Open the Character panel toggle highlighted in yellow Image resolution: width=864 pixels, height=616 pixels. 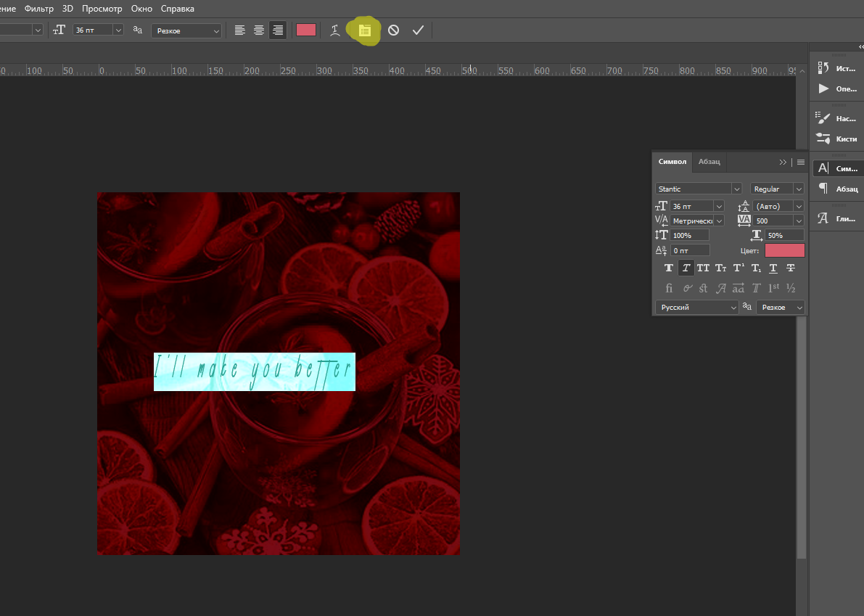(364, 30)
